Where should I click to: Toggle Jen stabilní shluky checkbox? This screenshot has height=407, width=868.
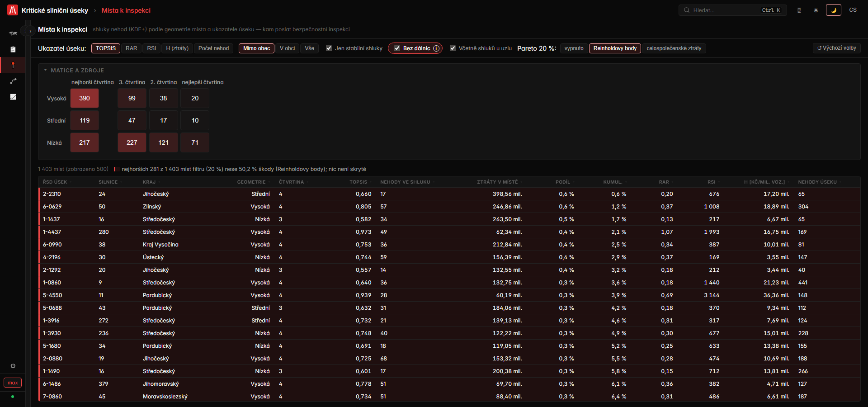tap(329, 48)
